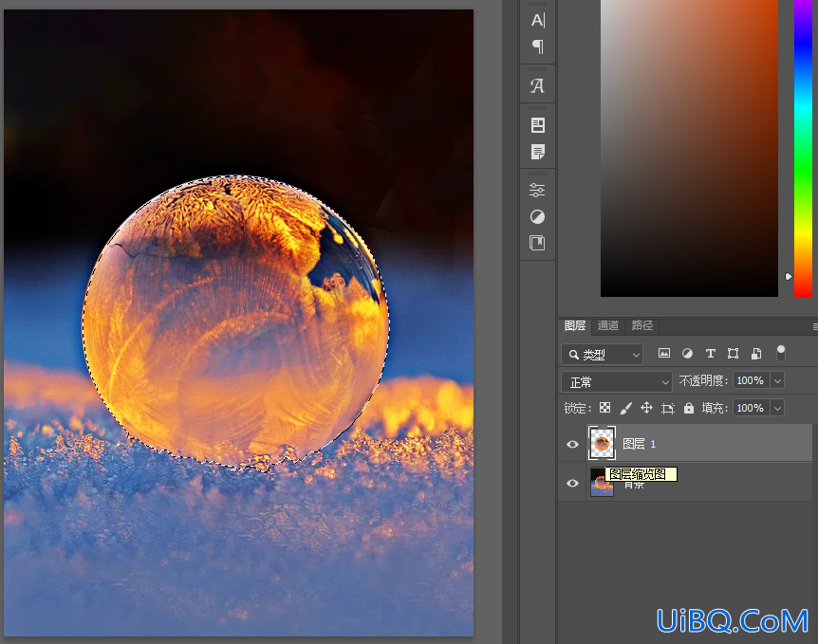Switch to the 路径 tab
The image size is (818, 644).
tap(641, 326)
